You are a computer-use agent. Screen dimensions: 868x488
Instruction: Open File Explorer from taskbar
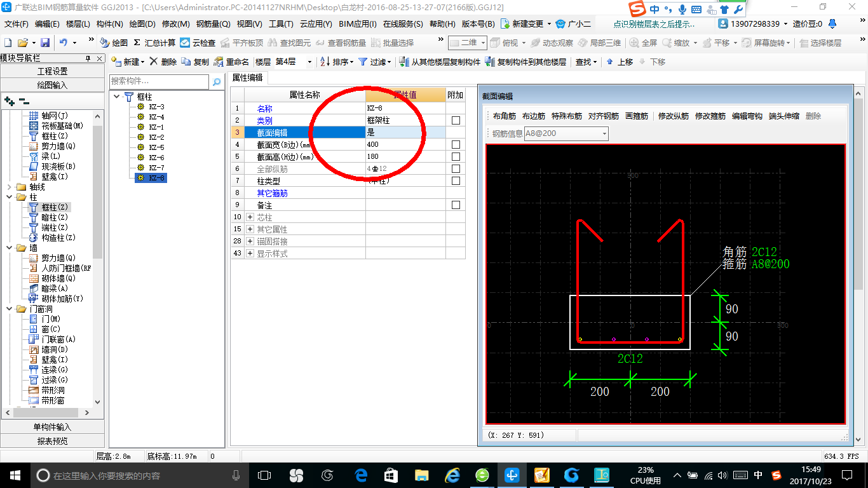(421, 475)
